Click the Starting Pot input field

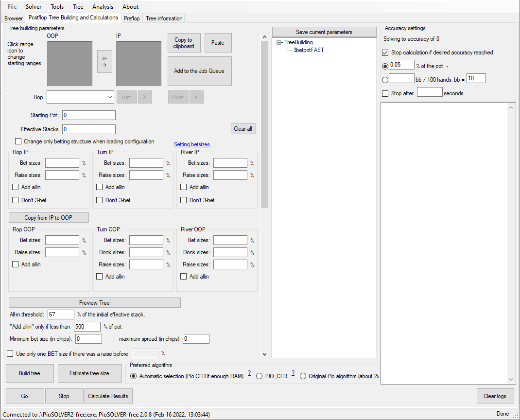89,115
